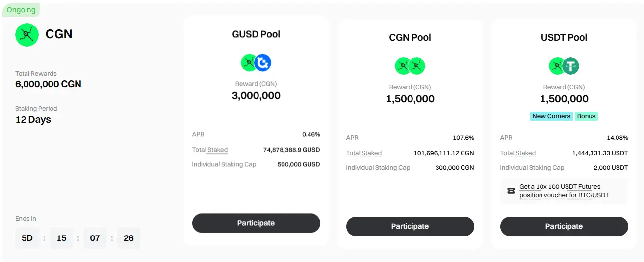Click the CGN Pool double token icon
This screenshot has height=262, width=644.
coord(410,66)
